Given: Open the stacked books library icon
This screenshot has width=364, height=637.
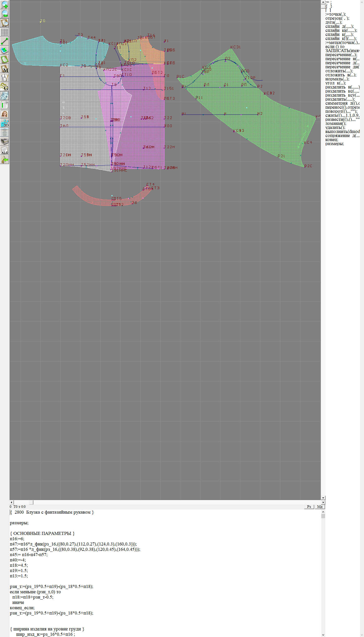Looking at the screenshot, I should tap(5, 141).
